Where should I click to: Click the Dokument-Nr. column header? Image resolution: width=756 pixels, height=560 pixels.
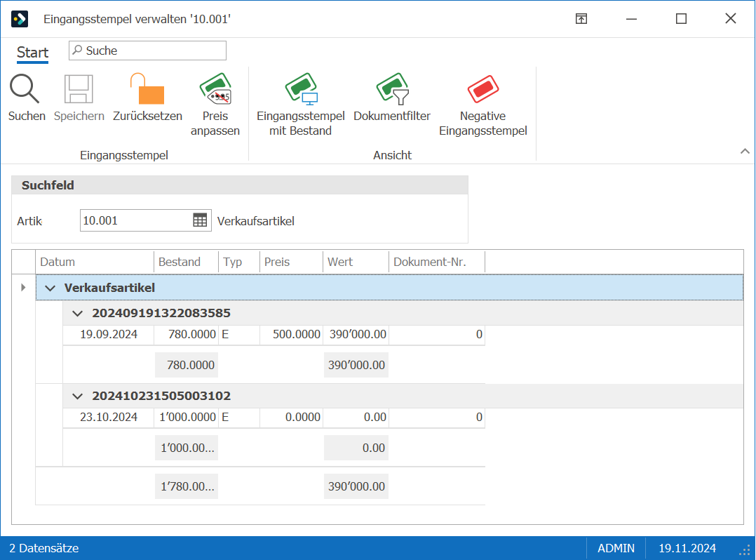click(x=437, y=262)
